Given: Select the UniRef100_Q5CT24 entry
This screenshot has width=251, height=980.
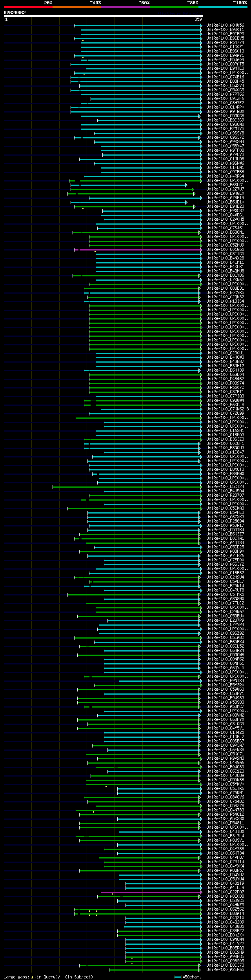Looking at the screenshot, I should pos(225,487).
